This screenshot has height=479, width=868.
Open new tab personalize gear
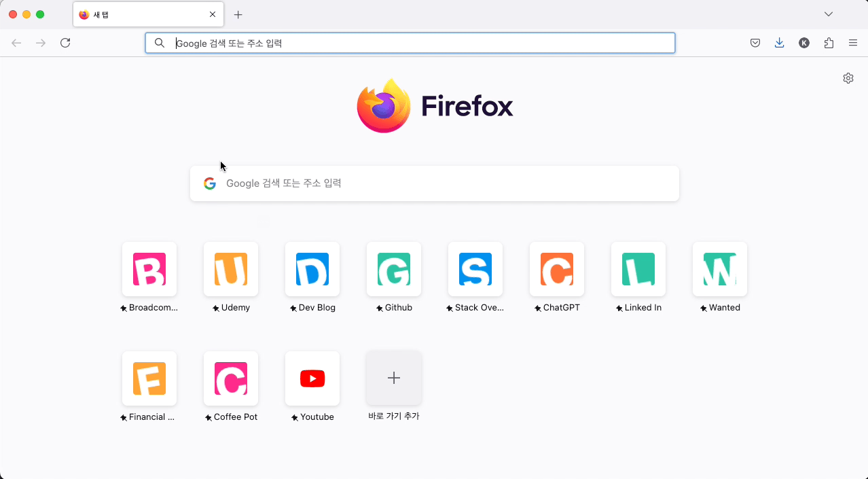pos(848,78)
